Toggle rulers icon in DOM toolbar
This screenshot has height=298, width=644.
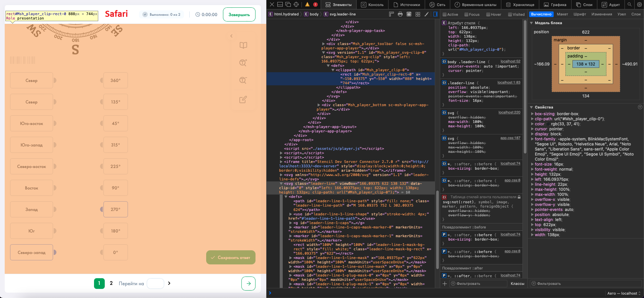391,14
